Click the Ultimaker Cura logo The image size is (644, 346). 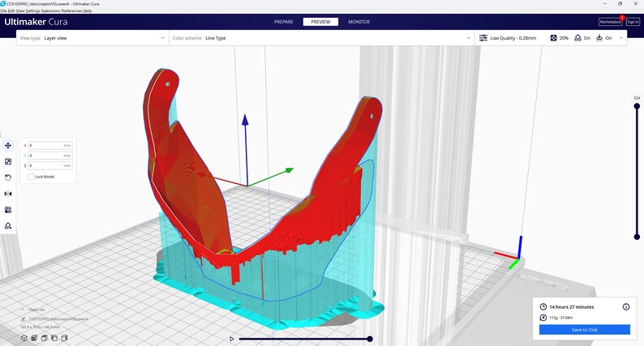point(36,22)
